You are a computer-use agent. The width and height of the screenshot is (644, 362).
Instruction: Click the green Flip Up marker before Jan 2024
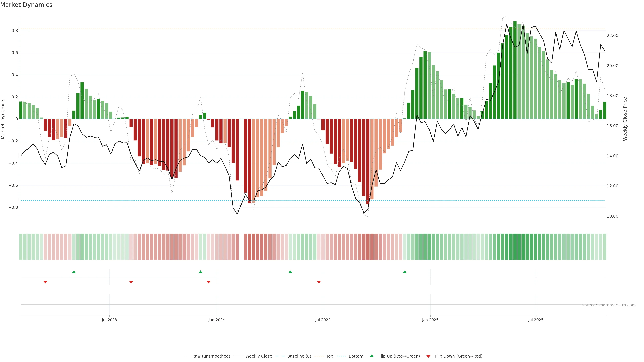201,272
